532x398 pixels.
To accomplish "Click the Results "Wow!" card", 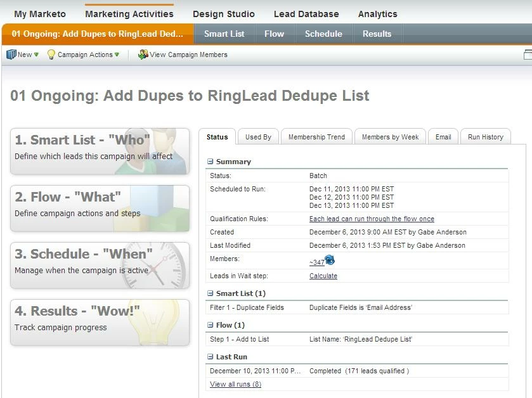I will [x=100, y=323].
